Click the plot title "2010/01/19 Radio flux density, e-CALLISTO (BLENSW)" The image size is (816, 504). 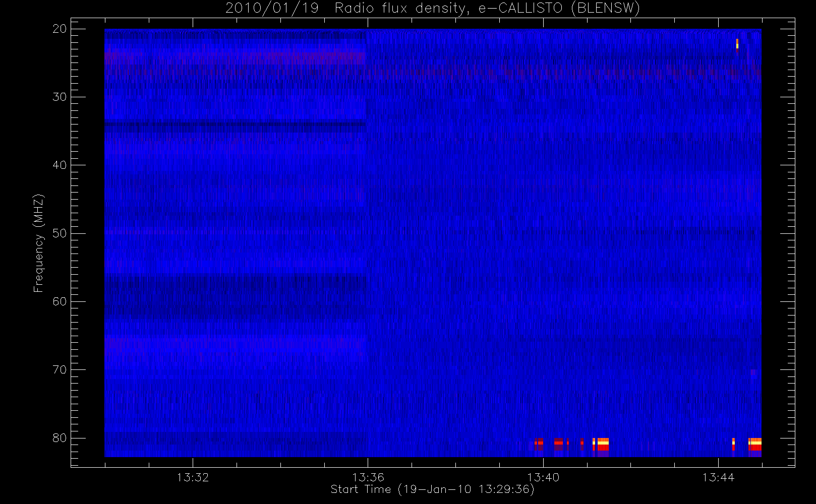point(432,8)
